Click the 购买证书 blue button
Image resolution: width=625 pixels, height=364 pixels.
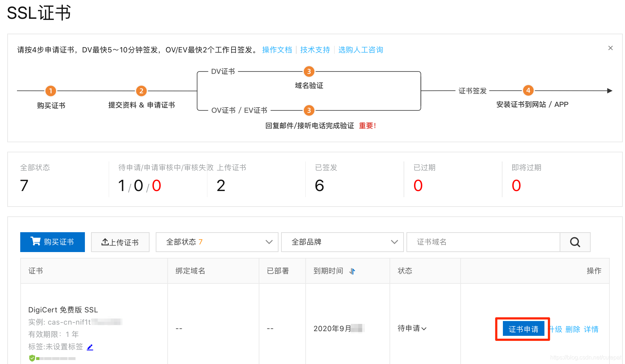tap(52, 242)
